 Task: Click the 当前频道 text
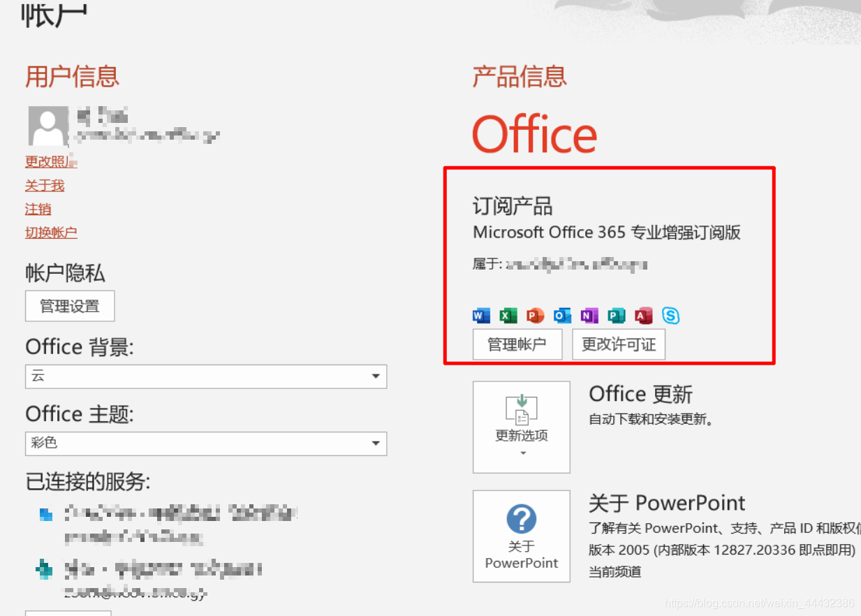point(615,572)
